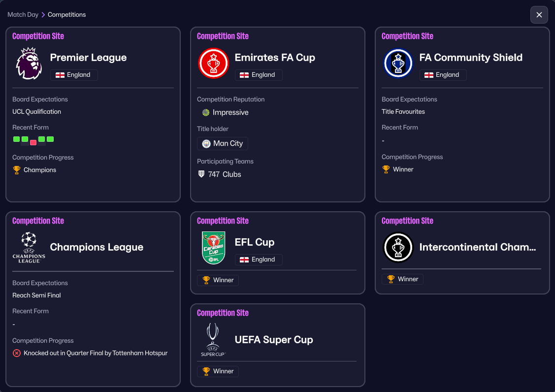The image size is (555, 392).
Task: Go back to Match Day breadcrumb
Action: point(23,15)
